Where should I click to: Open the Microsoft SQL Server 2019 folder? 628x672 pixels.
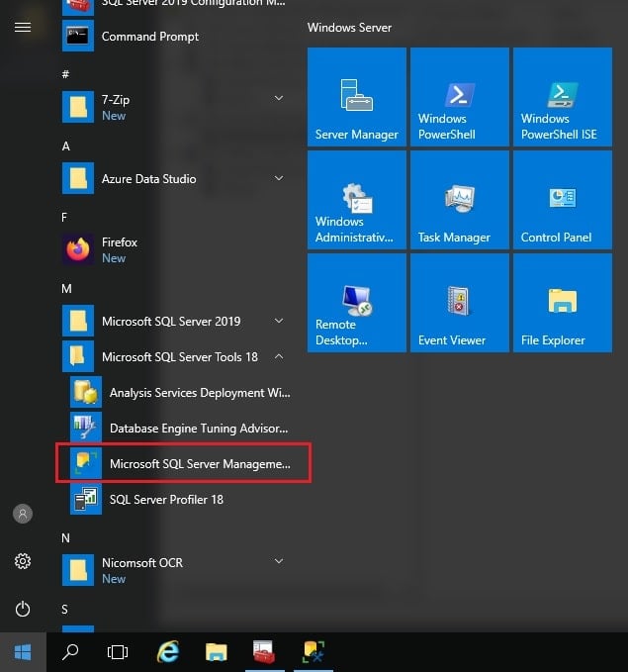coord(176,321)
